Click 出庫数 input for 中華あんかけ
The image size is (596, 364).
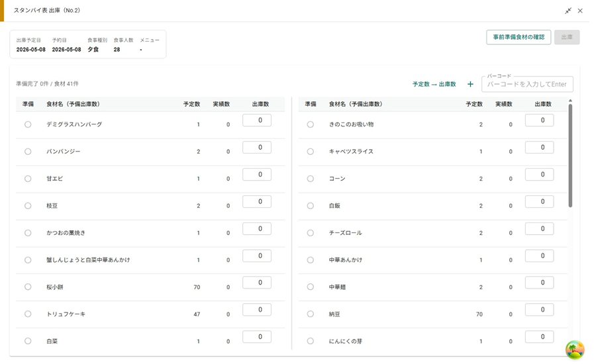539,255
